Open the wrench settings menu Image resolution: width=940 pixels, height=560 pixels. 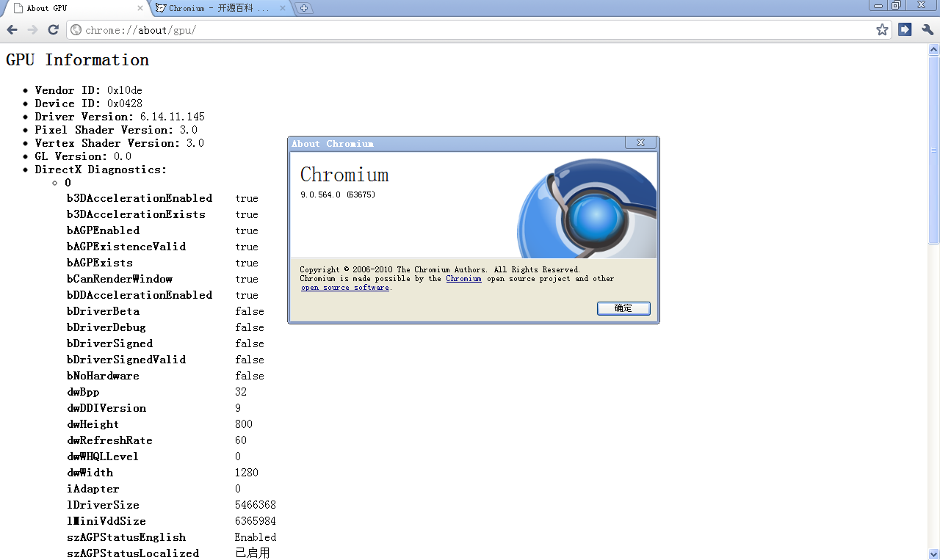928,30
